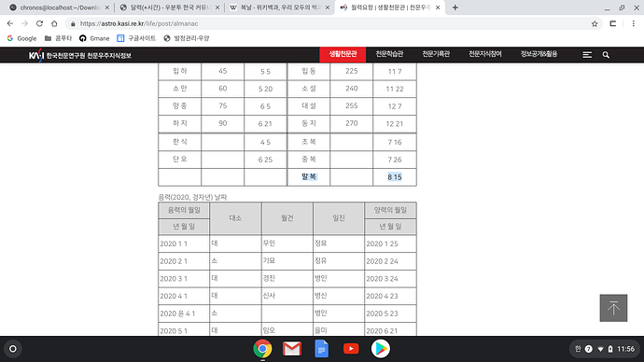Click the 초복 cell
This screenshot has height=362, width=644.
(x=309, y=142)
